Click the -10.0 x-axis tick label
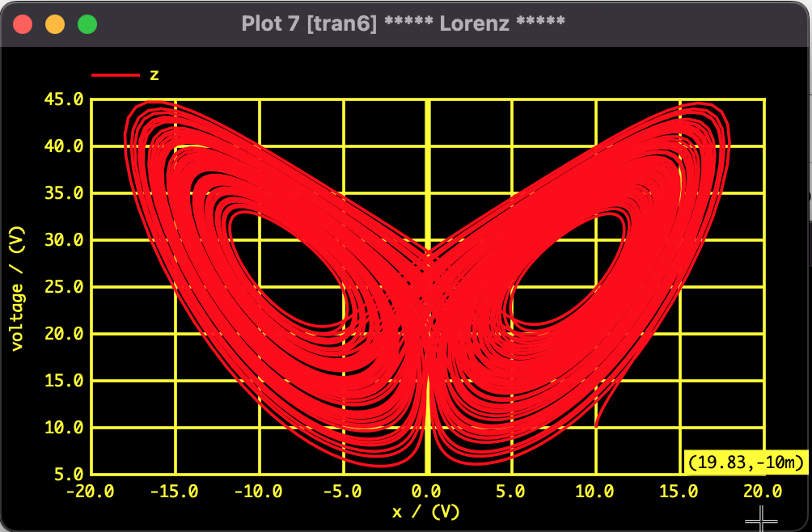This screenshot has width=812, height=532. click(258, 492)
